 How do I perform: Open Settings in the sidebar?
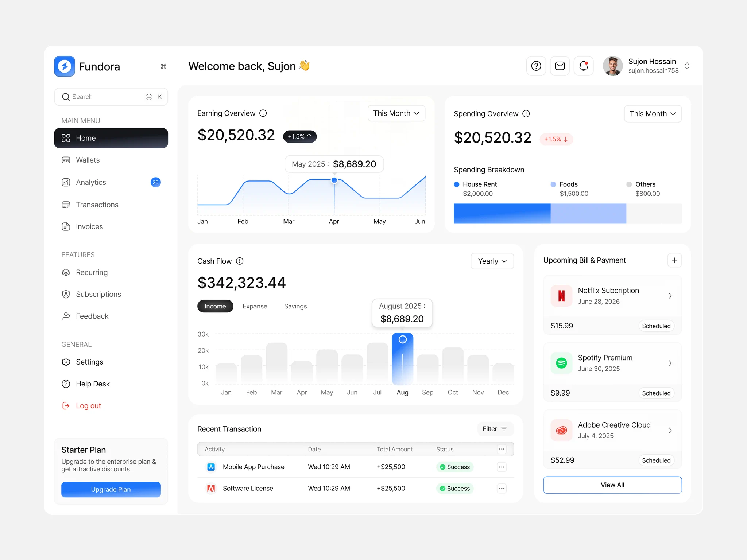111,362
